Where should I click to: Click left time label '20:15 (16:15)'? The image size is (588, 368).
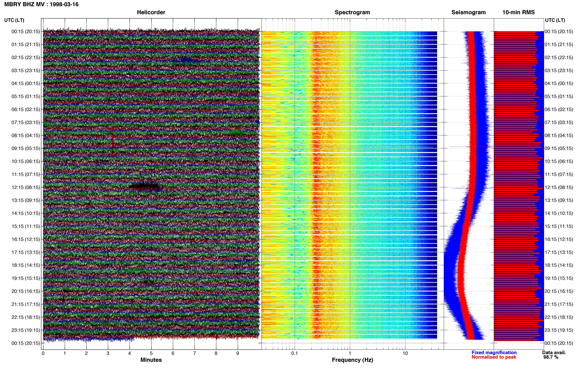pyautogui.click(x=26, y=291)
